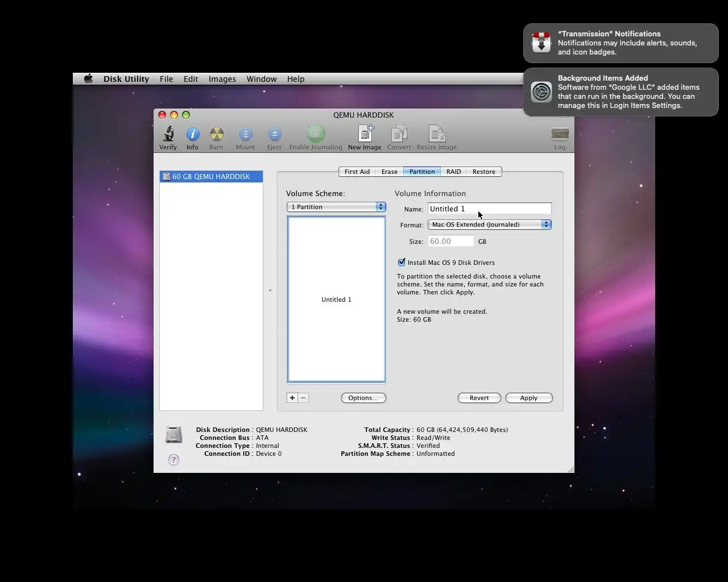Screen dimensions: 728x582
Task: Create a New Image from toolbar
Action: click(365, 134)
